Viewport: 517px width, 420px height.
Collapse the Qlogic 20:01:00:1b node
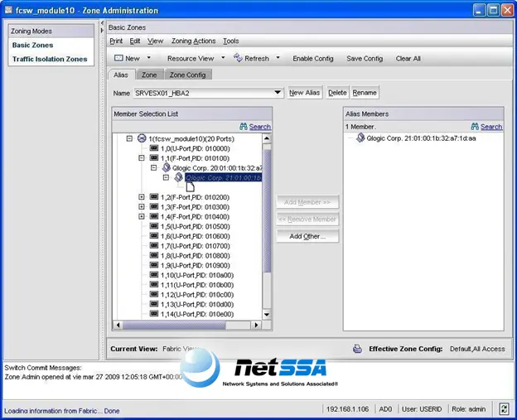[x=154, y=168]
